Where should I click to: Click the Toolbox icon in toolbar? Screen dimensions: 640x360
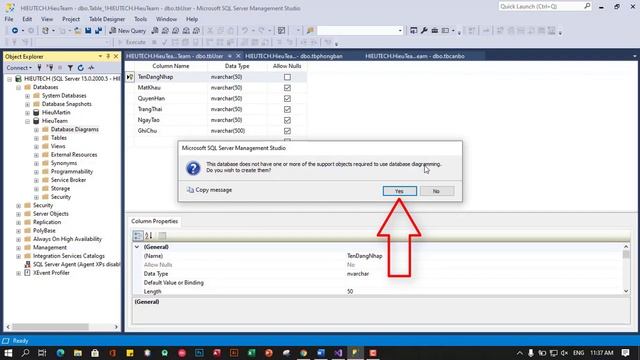pos(435,31)
